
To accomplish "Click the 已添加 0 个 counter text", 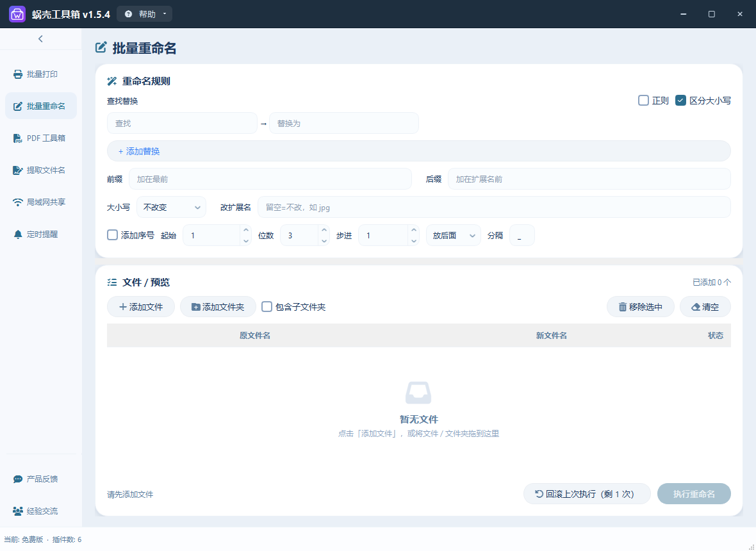I will pos(712,283).
